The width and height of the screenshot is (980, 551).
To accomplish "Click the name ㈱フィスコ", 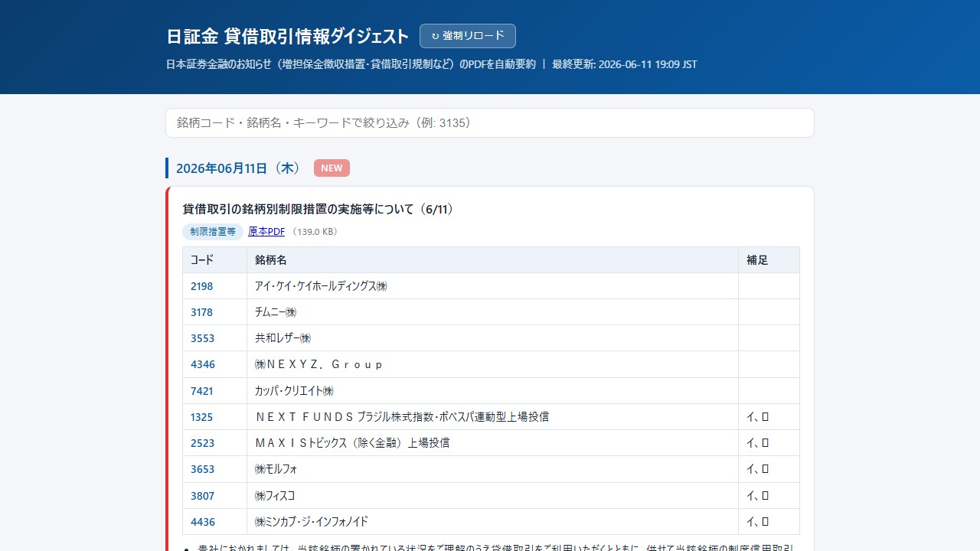I will pos(275,496).
